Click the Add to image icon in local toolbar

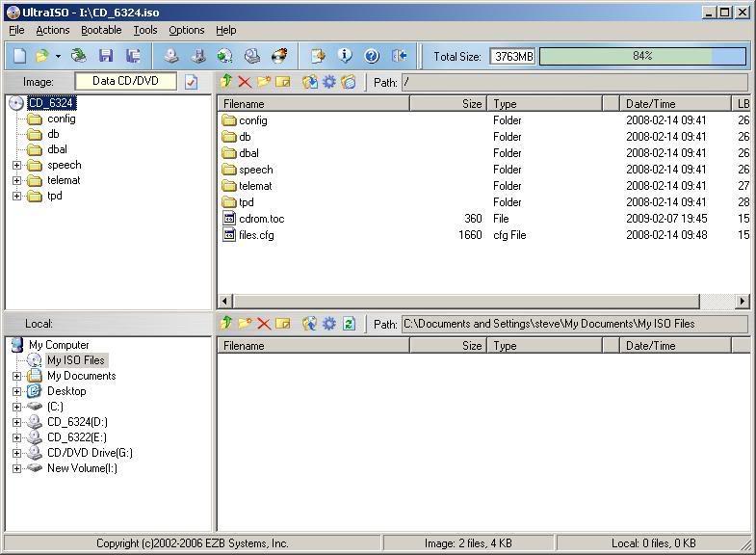[x=310, y=323]
